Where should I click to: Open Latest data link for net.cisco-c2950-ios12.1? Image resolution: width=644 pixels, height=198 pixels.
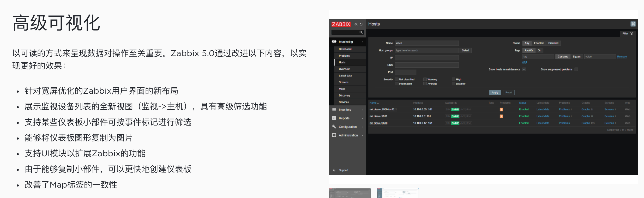543,110
